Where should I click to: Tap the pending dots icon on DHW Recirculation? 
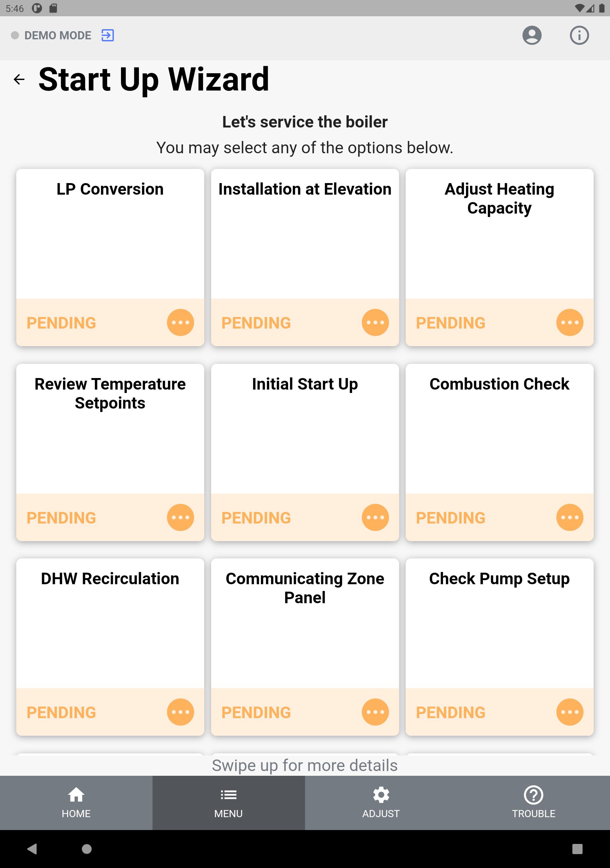180,712
